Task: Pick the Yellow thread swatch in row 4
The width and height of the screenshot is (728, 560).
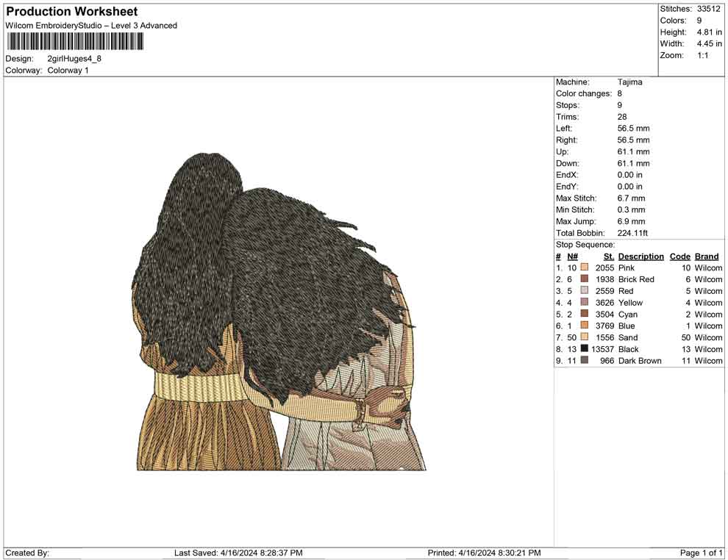Action: click(x=585, y=303)
